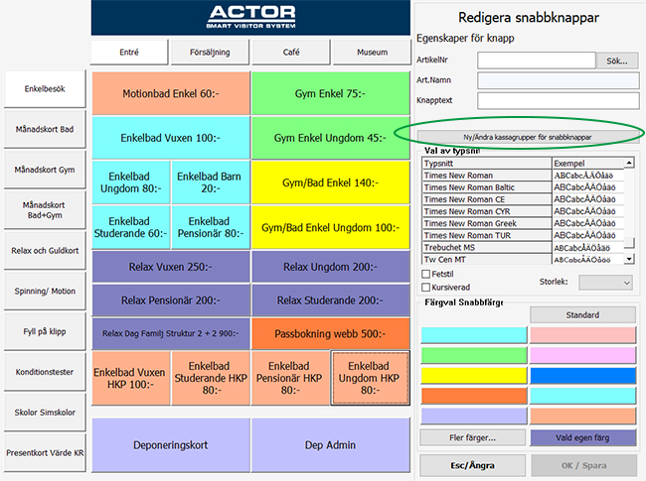Switch to the Försäljning tab
This screenshot has height=481, width=646.
pyautogui.click(x=210, y=52)
